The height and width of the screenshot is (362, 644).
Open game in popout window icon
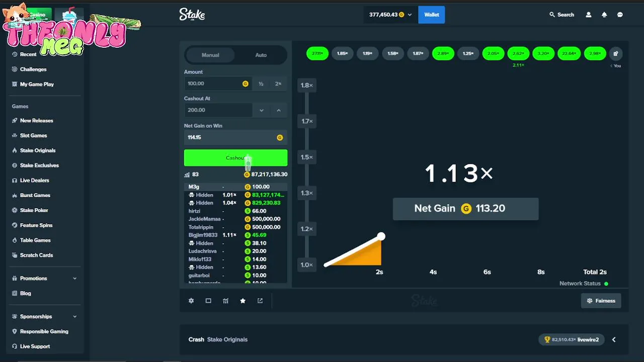(x=260, y=301)
